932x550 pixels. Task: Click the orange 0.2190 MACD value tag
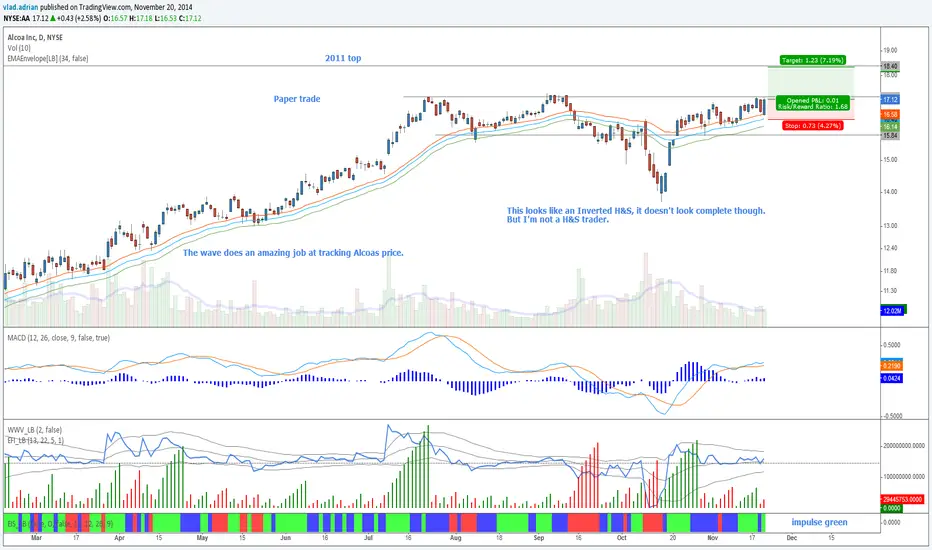tap(892, 366)
